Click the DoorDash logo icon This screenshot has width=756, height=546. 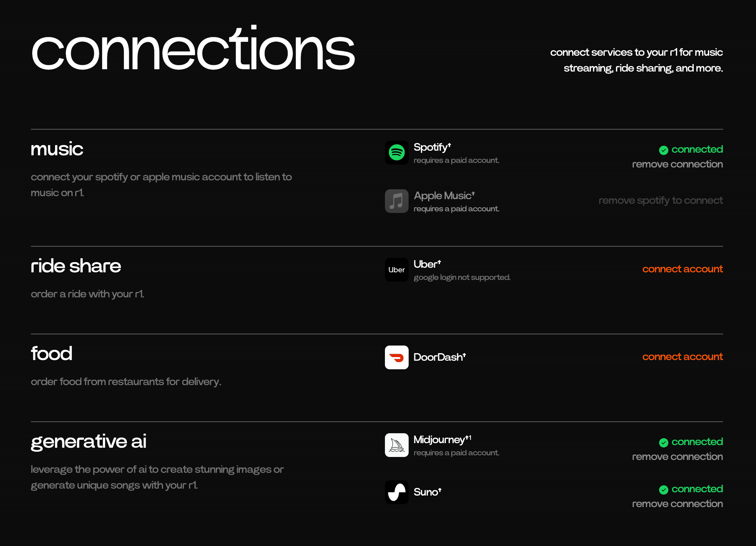(x=396, y=357)
